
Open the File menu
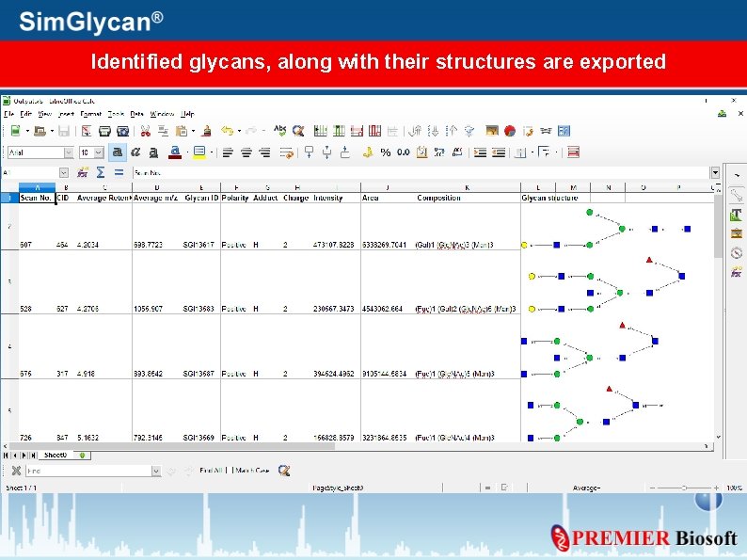(9, 114)
